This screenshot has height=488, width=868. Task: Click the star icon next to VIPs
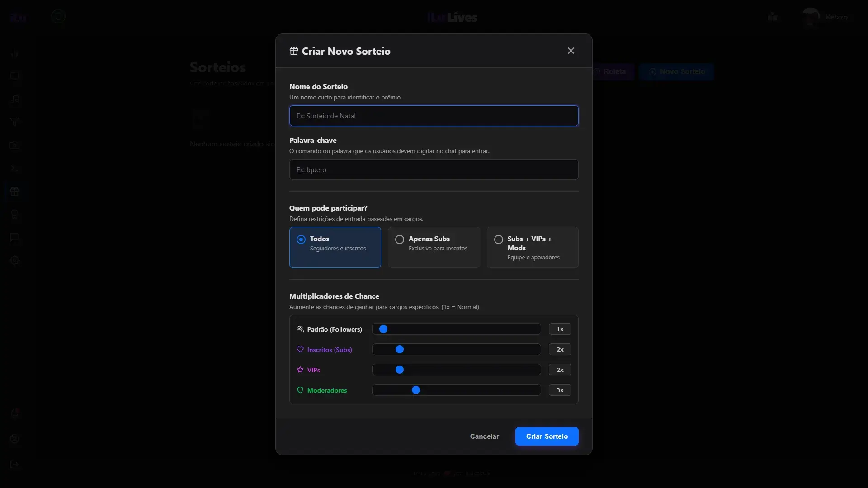300,370
